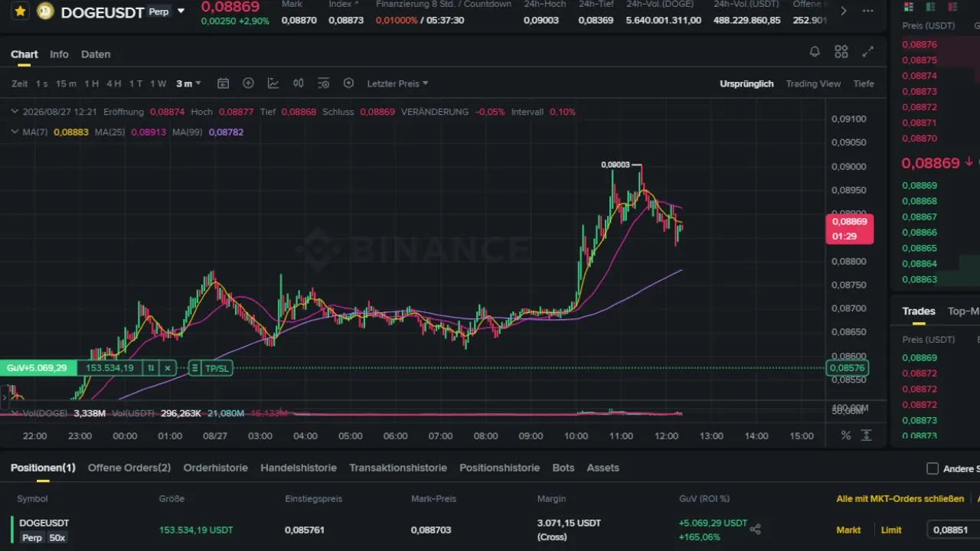Click the reverse position arrows icon on chart
This screenshot has width=980, height=551.
pyautogui.click(x=151, y=368)
